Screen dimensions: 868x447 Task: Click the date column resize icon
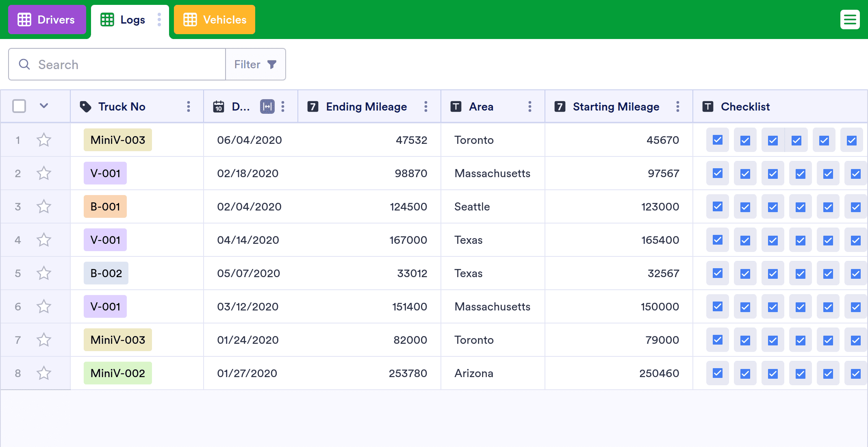267,106
